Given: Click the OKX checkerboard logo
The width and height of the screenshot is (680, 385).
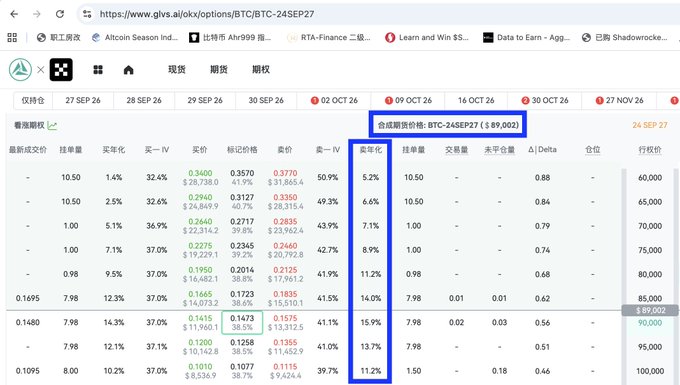Looking at the screenshot, I should [x=61, y=69].
